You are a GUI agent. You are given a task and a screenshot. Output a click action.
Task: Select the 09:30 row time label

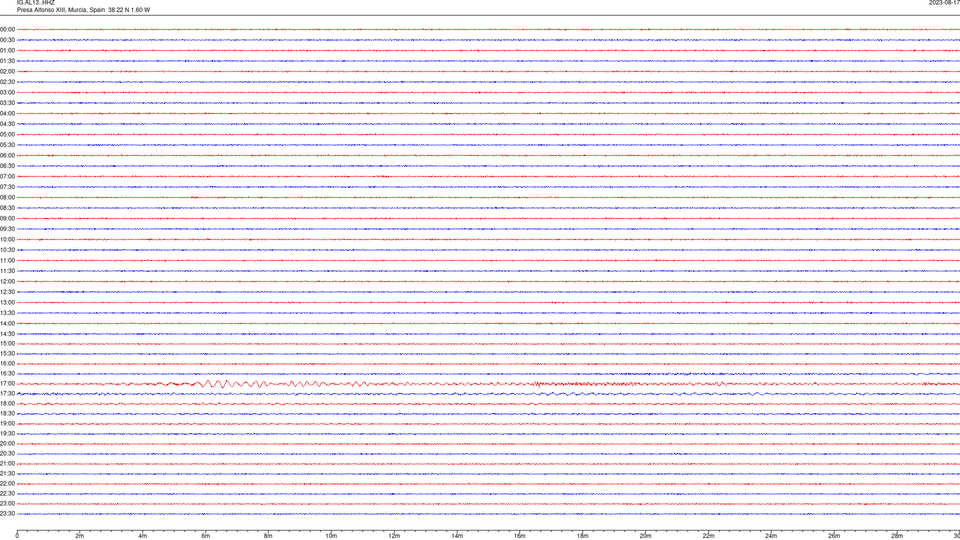pyautogui.click(x=7, y=229)
